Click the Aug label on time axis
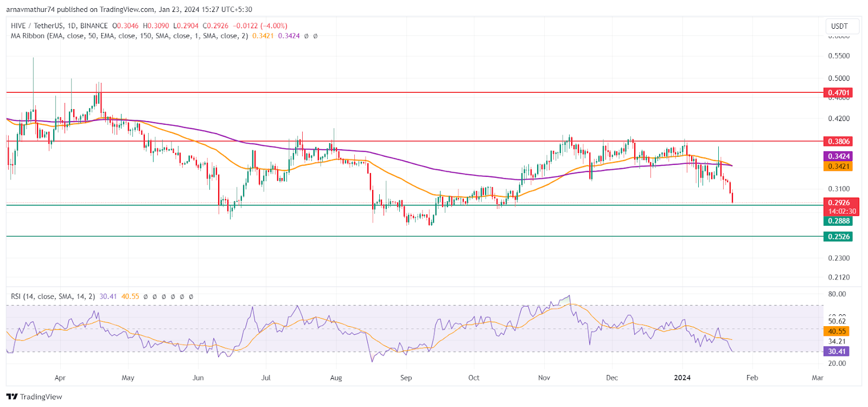 click(x=336, y=378)
